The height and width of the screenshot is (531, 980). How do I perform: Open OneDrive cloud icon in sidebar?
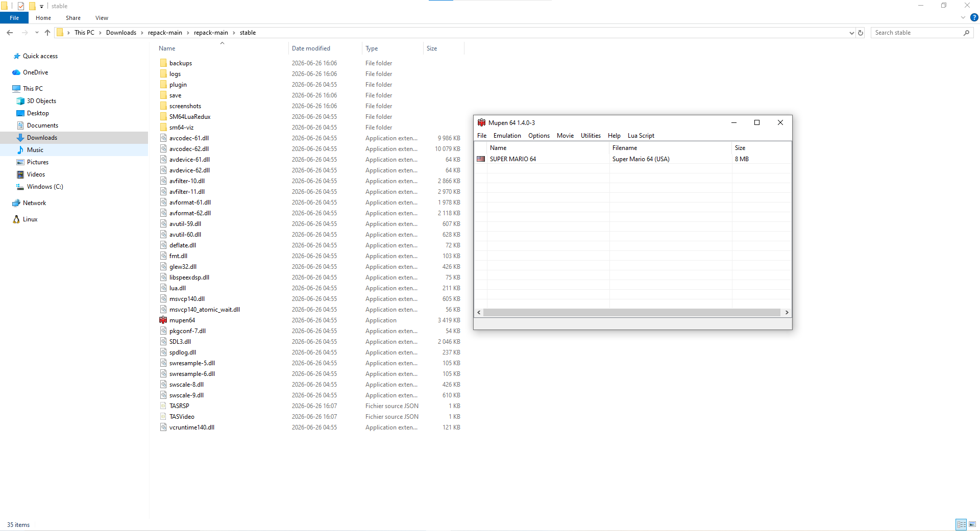[x=16, y=72]
